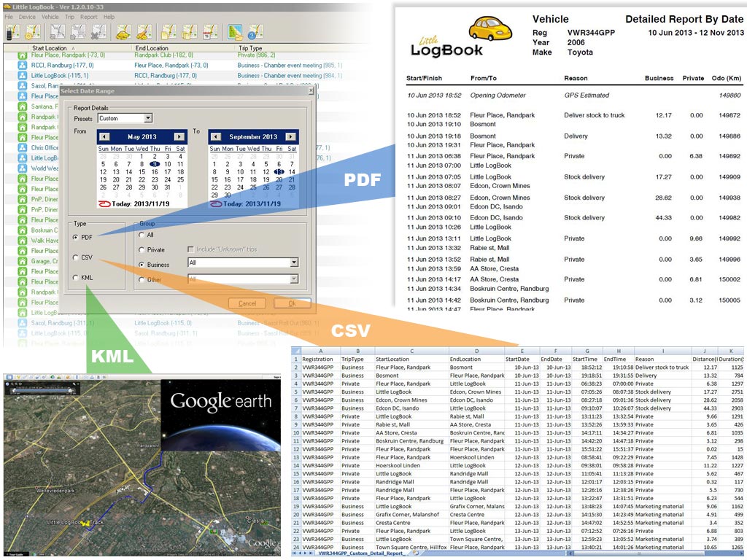
Task: Go to month before September 2013
Action: (x=216, y=136)
